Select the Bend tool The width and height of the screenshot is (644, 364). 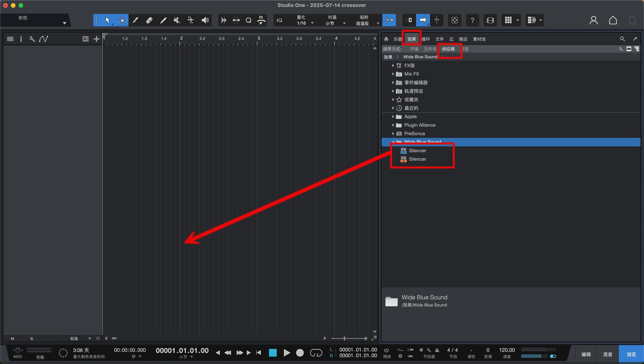(191, 20)
